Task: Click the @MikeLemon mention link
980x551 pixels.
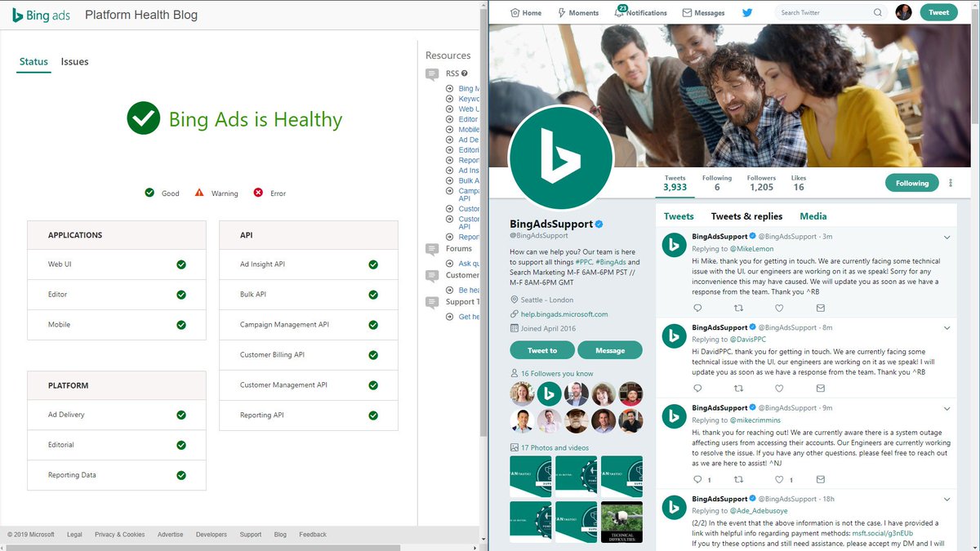Action: (x=751, y=249)
